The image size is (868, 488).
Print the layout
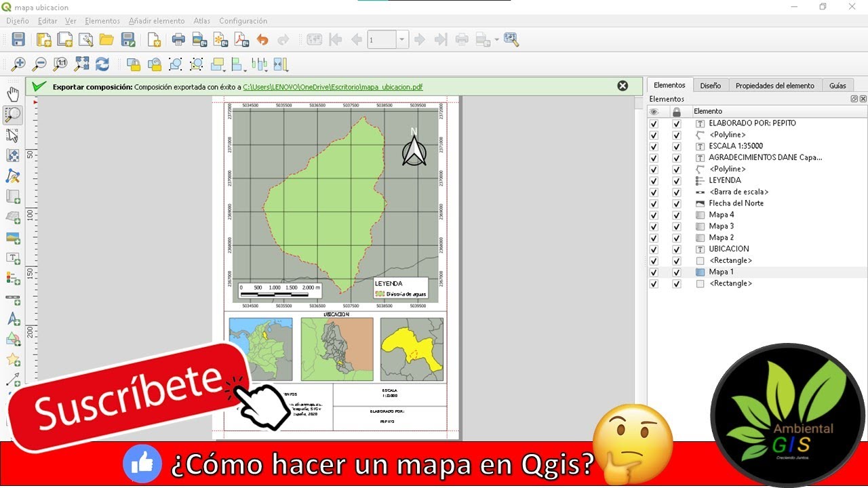(x=178, y=39)
